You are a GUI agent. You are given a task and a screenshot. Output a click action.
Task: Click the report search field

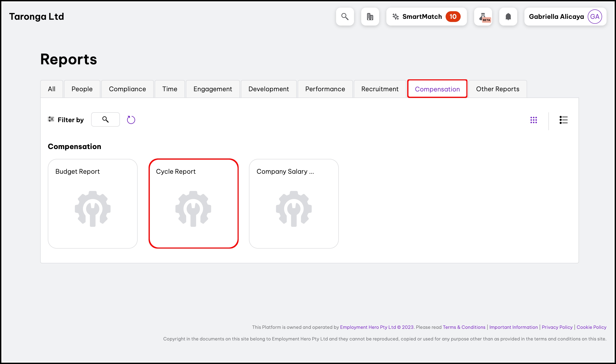pyautogui.click(x=105, y=119)
